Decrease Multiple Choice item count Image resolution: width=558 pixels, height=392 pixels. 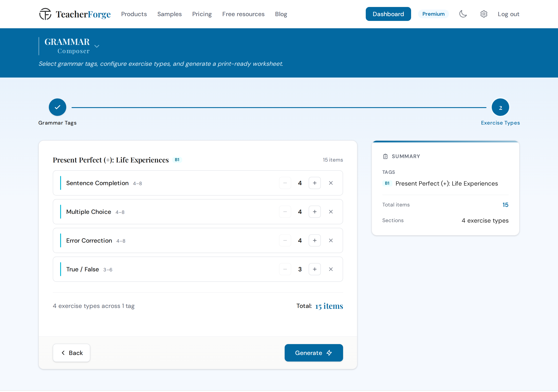(285, 212)
